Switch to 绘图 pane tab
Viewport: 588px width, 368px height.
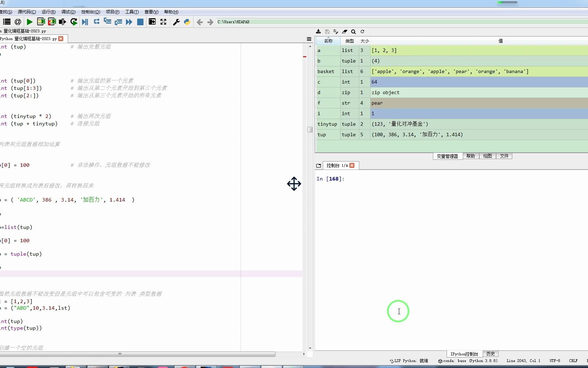coord(488,156)
